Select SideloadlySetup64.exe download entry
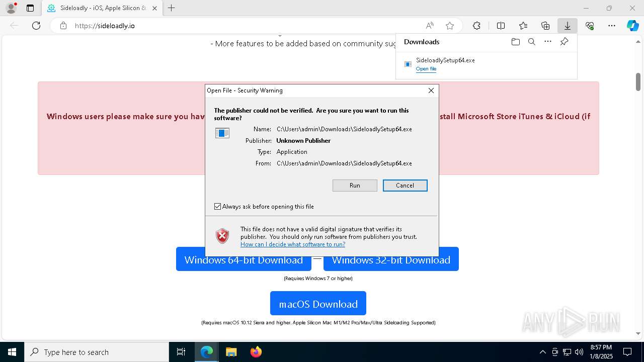 [x=486, y=64]
